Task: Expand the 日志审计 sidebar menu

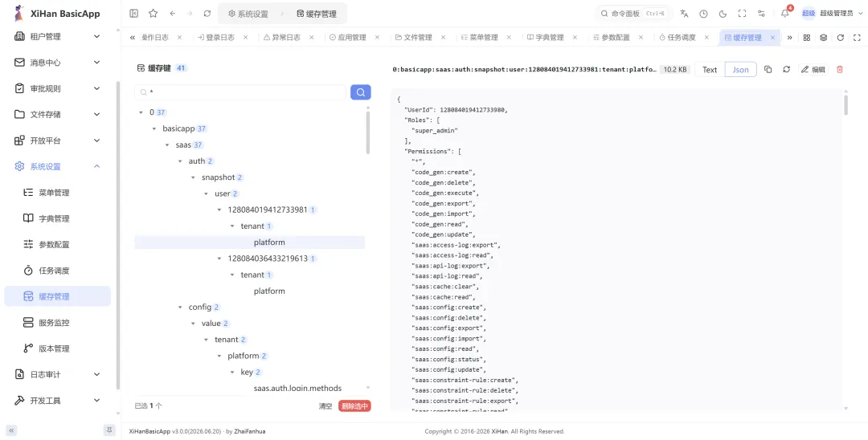Action: [x=58, y=375]
